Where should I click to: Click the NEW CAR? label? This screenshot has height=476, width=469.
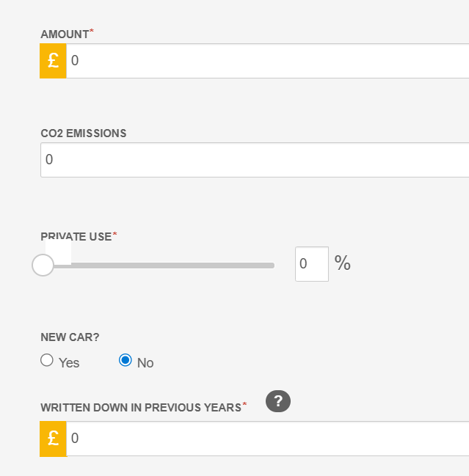click(70, 337)
